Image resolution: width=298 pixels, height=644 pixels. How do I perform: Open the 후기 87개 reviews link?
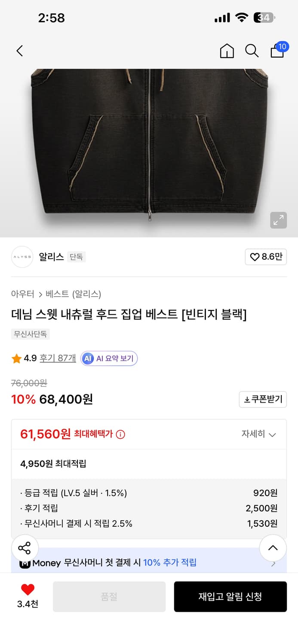click(58, 358)
